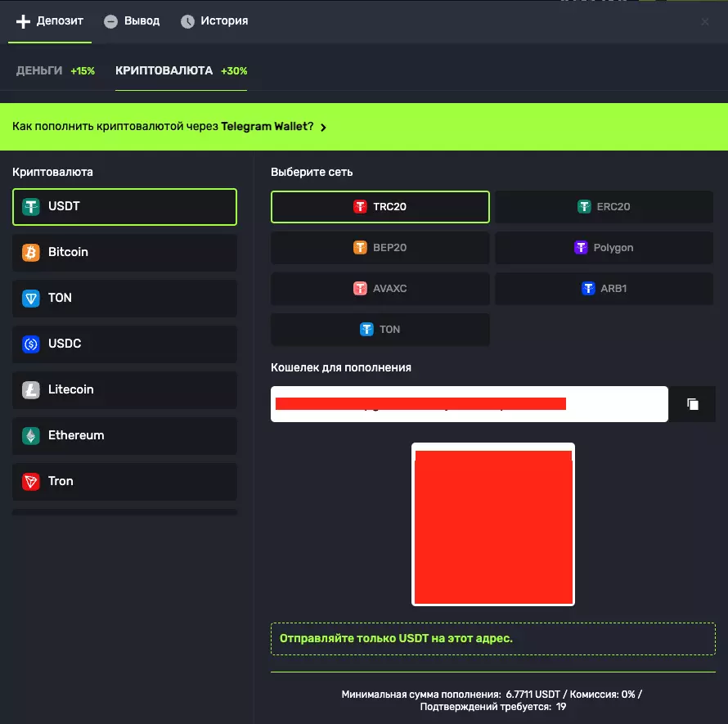Click the TON cryptocurrency icon in list
The width and height of the screenshot is (728, 724).
(30, 299)
